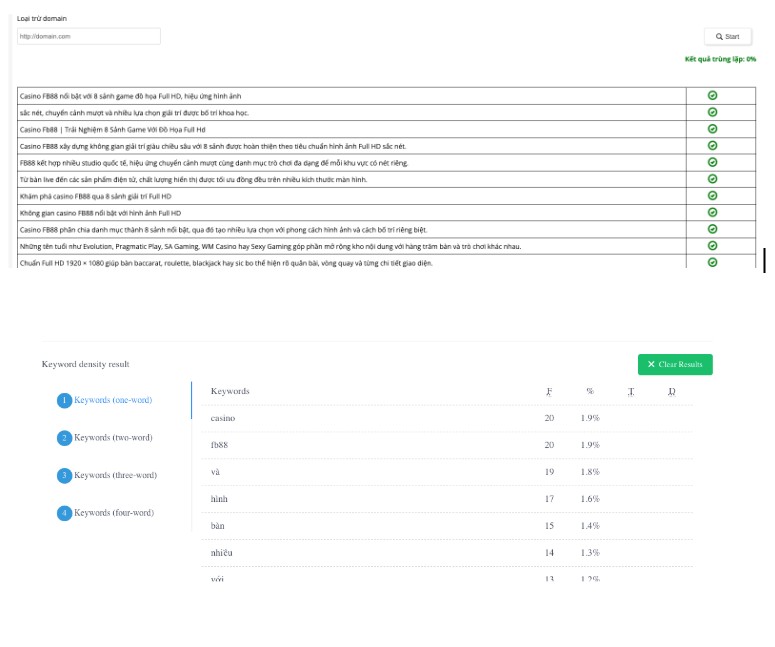Click the % column header
Screen dimensions: 775x647
pos(590,391)
